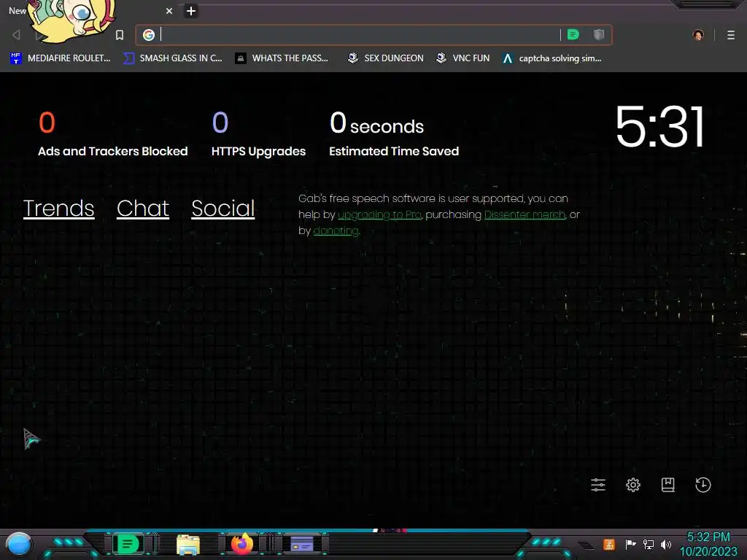
Task: Open settings via the gear icon
Action: pyautogui.click(x=632, y=485)
